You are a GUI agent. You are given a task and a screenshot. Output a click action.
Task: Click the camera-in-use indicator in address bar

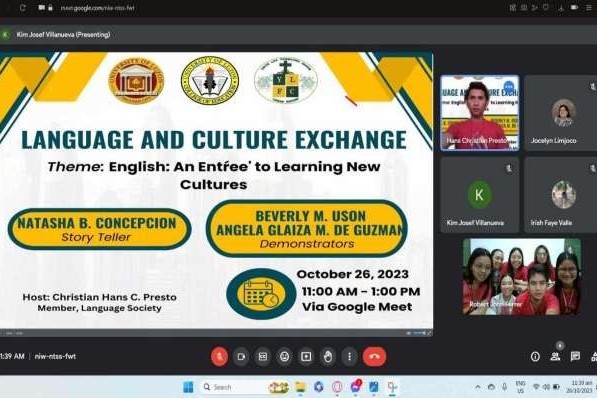click(x=41, y=8)
